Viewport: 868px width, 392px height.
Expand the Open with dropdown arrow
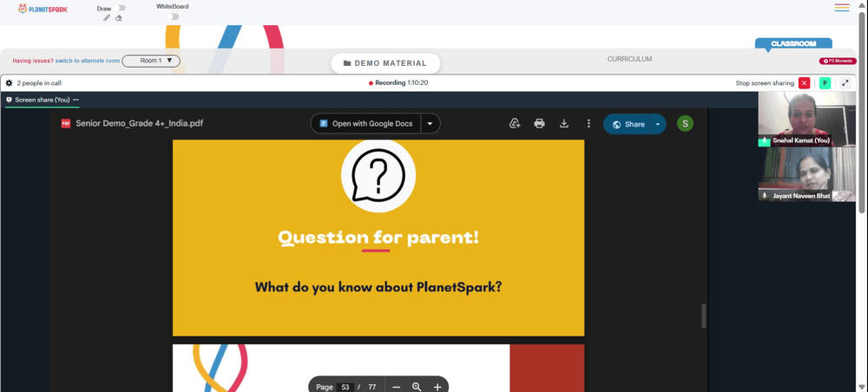(x=431, y=123)
